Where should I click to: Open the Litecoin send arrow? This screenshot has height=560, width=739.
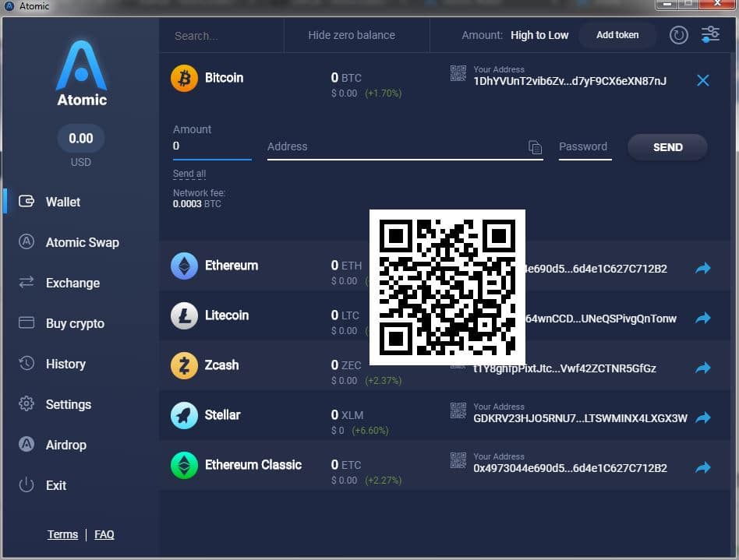tap(702, 318)
